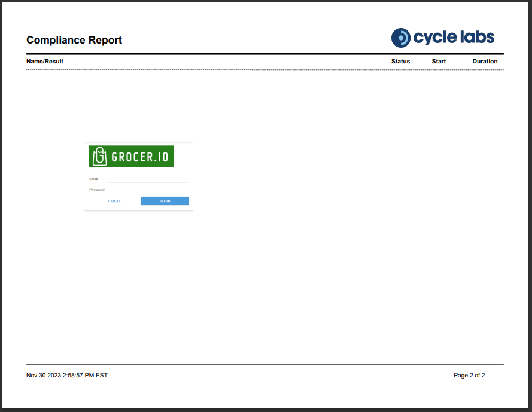Click the Nov 30 2023 timestamp footer
This screenshot has height=412, width=532.
click(67, 376)
